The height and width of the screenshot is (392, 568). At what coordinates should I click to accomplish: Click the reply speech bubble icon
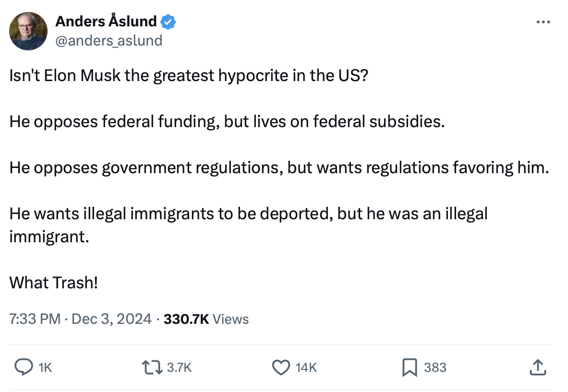pos(23,368)
